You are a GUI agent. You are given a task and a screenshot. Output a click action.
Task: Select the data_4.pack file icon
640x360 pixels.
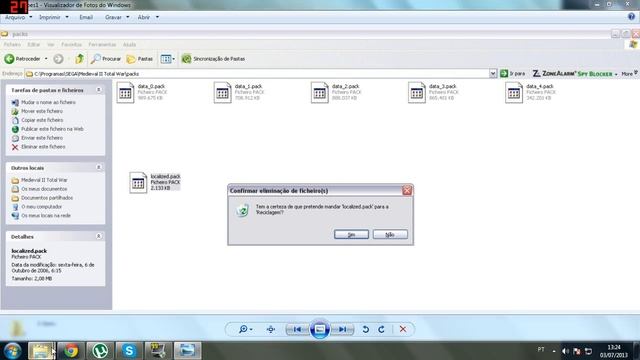click(x=514, y=93)
